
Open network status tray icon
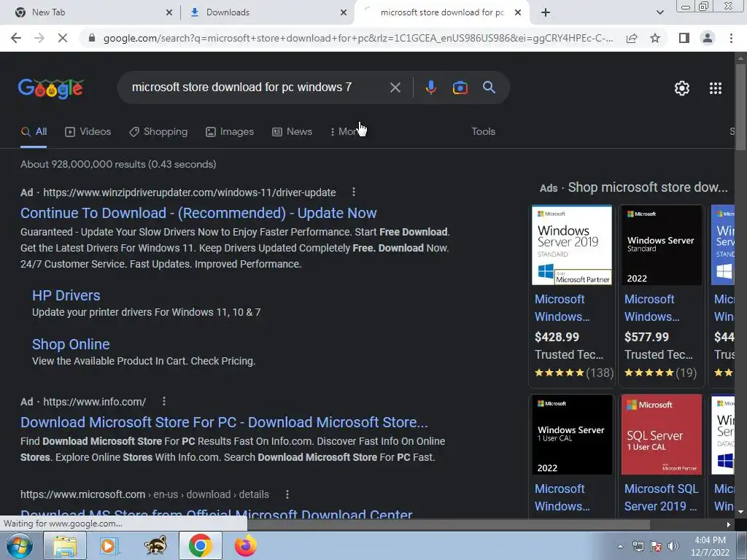click(x=638, y=546)
